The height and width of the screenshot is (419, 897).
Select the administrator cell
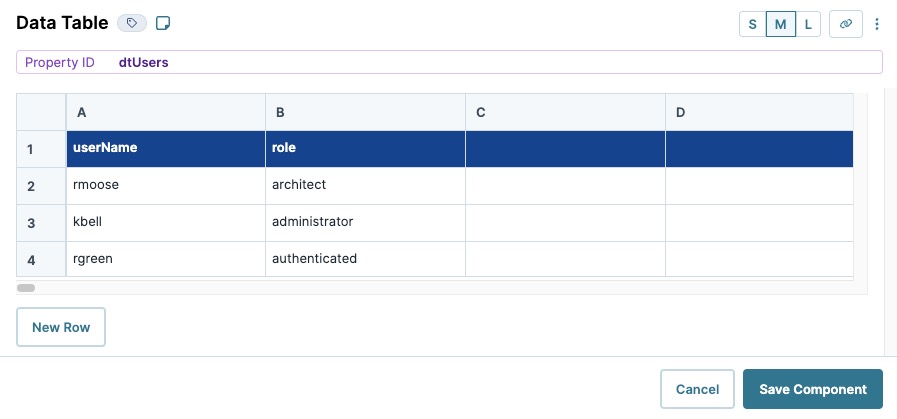click(366, 223)
